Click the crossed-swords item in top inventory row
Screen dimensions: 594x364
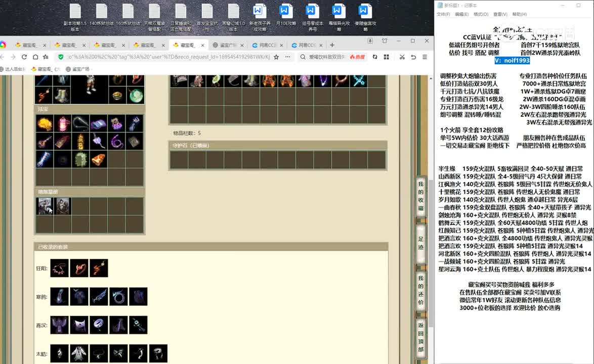pos(359,80)
